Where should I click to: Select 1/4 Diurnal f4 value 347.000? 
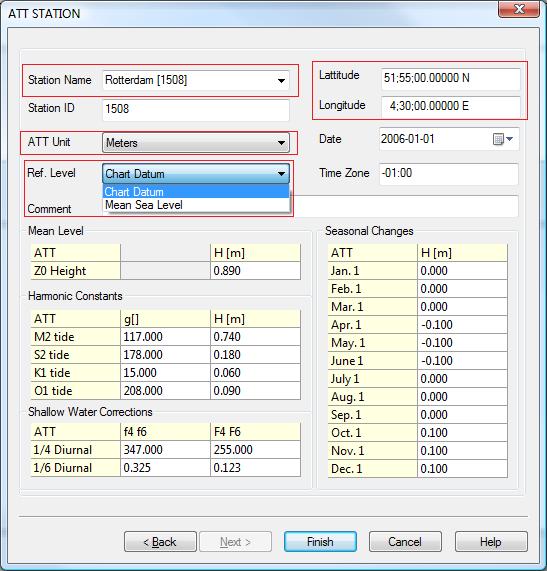165,450
